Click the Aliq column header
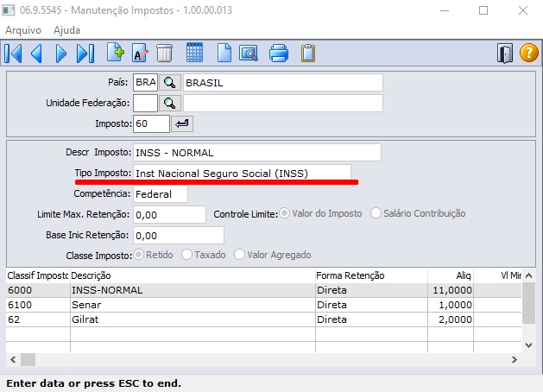Image resolution: width=543 pixels, height=392 pixels. [451, 275]
